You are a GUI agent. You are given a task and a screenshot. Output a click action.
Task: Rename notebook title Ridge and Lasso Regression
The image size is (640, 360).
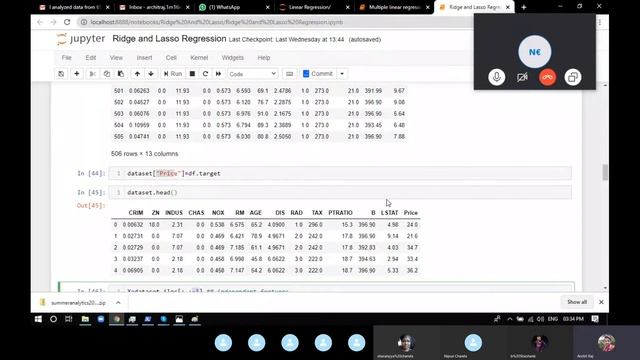[169, 39]
